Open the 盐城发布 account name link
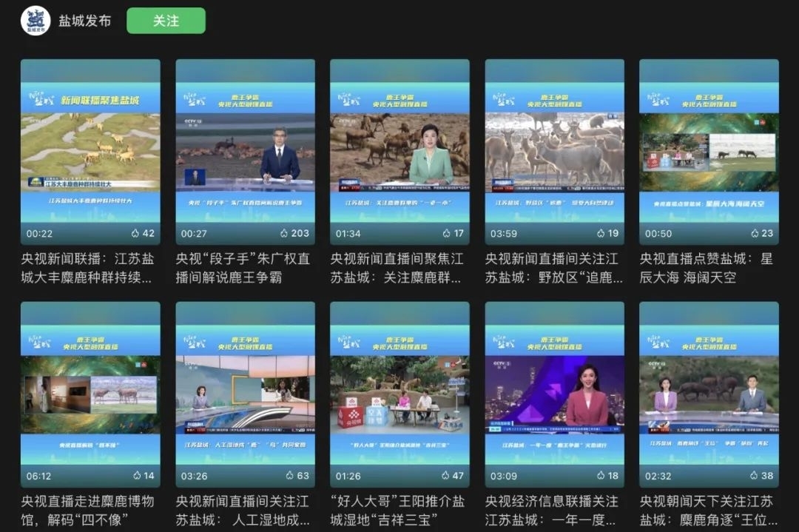Viewport: 799px width, 532px height. coord(84,21)
